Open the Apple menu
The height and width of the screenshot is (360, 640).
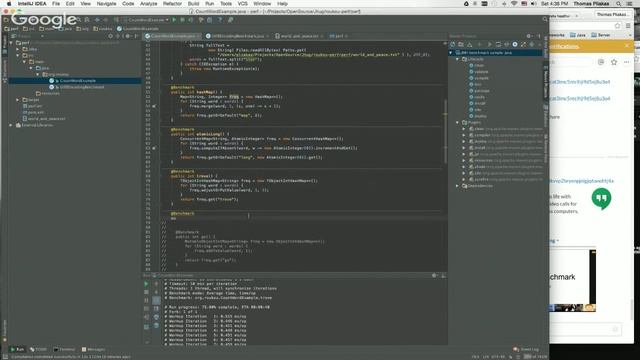click(x=8, y=4)
